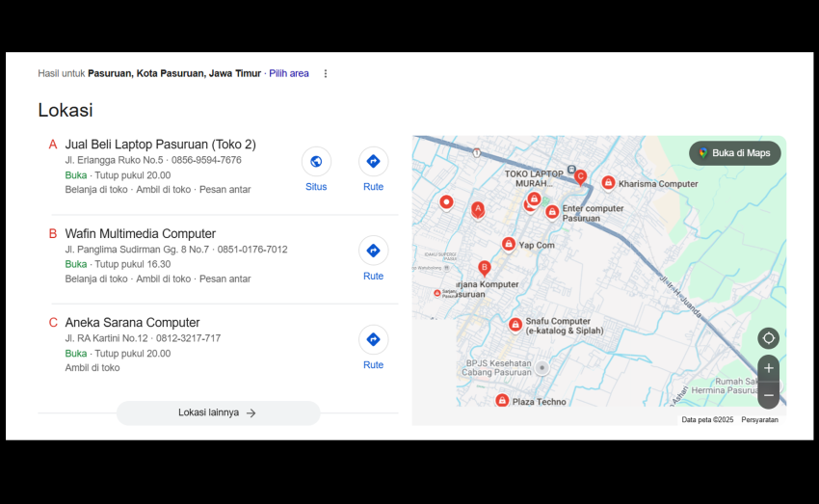819x504 pixels.
Task: Open the three-dot options menu beside Pilih area
Action: click(326, 73)
